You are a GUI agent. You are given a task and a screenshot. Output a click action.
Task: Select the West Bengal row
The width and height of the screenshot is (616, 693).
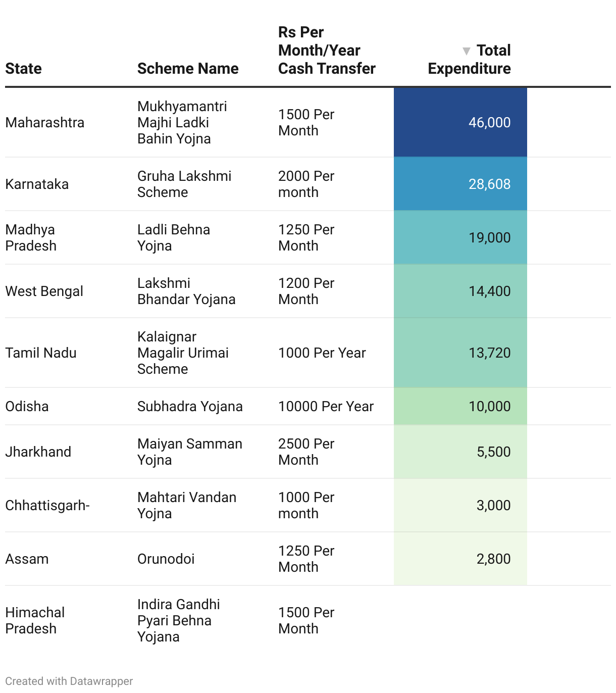308,291
